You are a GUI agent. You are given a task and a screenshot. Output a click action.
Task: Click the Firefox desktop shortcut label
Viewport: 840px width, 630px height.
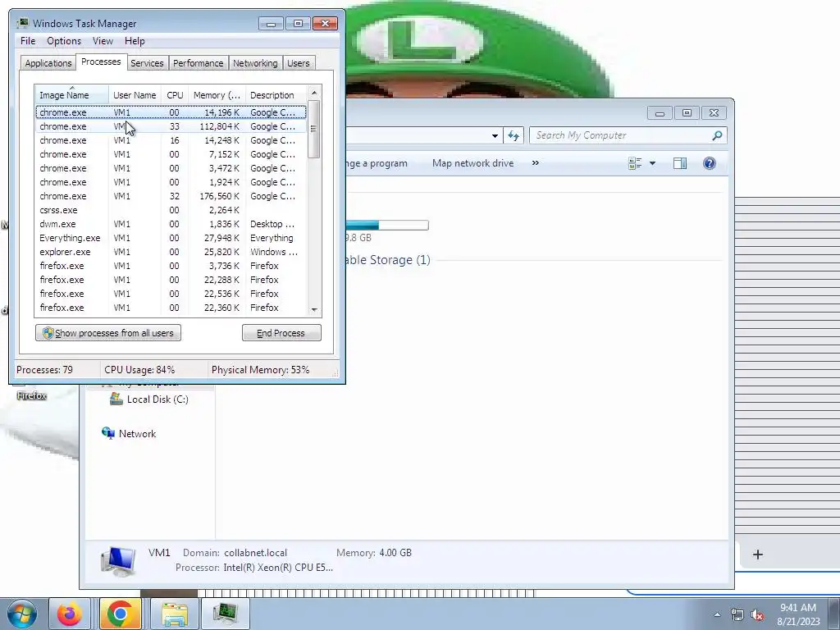pos(32,396)
